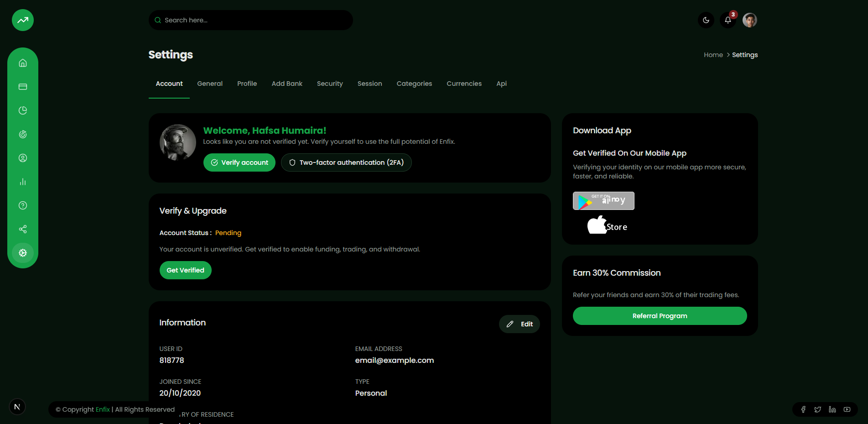Click the Earn 30% Commission heading
868x424 pixels.
[x=617, y=273]
